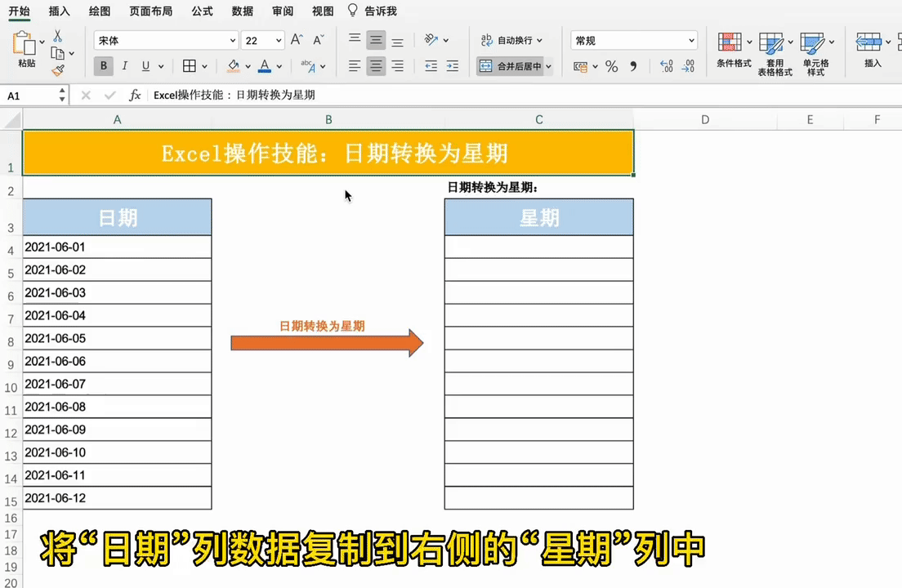Switch to 页面布局 tab
The width and height of the screenshot is (902, 588).
(x=150, y=11)
